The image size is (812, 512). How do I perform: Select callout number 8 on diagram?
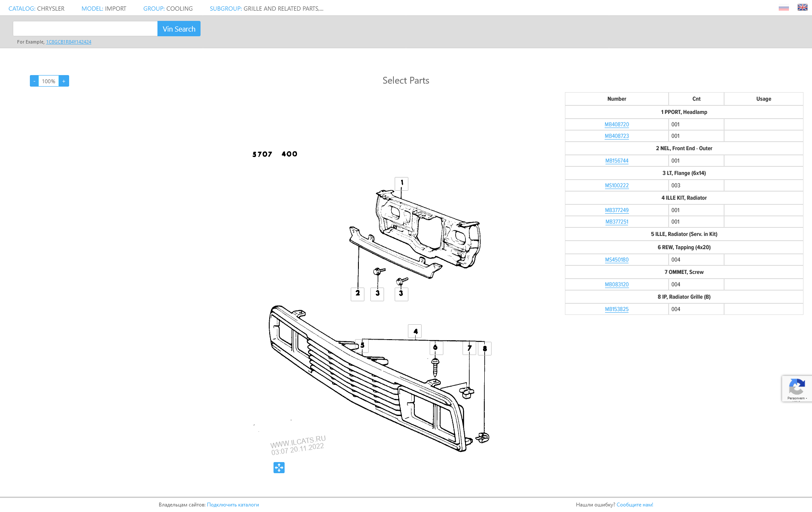coord(485,349)
